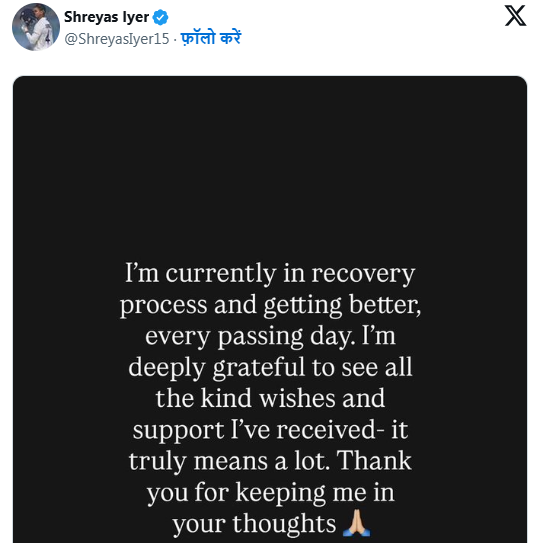Image resolution: width=543 pixels, height=543 pixels.
Task: Click the word "recovery" in the image
Action: pyautogui.click(x=363, y=274)
